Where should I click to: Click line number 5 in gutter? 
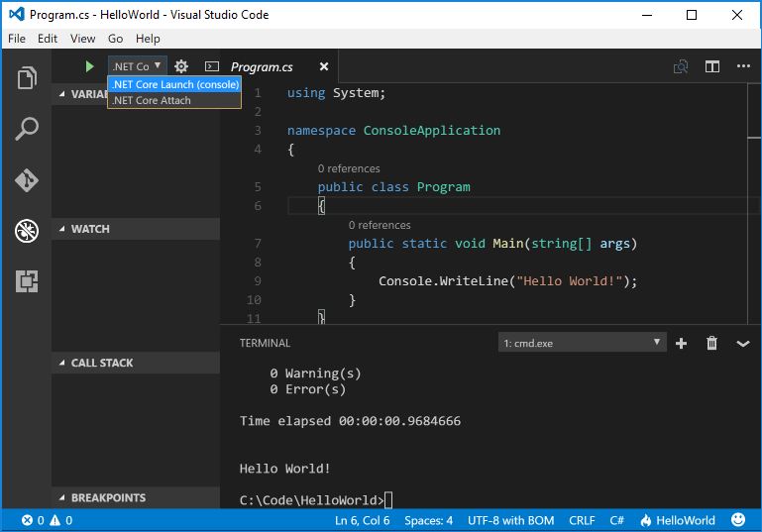[x=258, y=187]
